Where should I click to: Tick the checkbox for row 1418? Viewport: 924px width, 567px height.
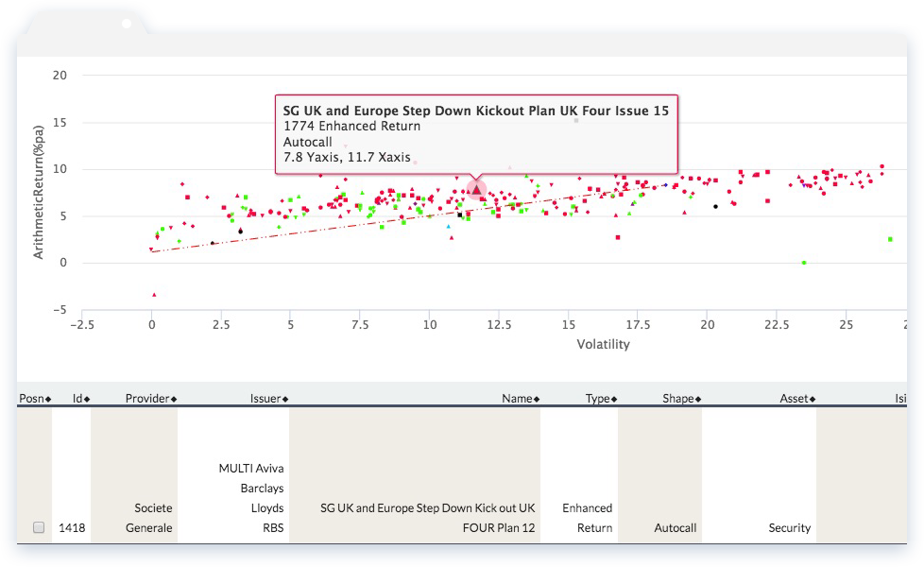[39, 527]
